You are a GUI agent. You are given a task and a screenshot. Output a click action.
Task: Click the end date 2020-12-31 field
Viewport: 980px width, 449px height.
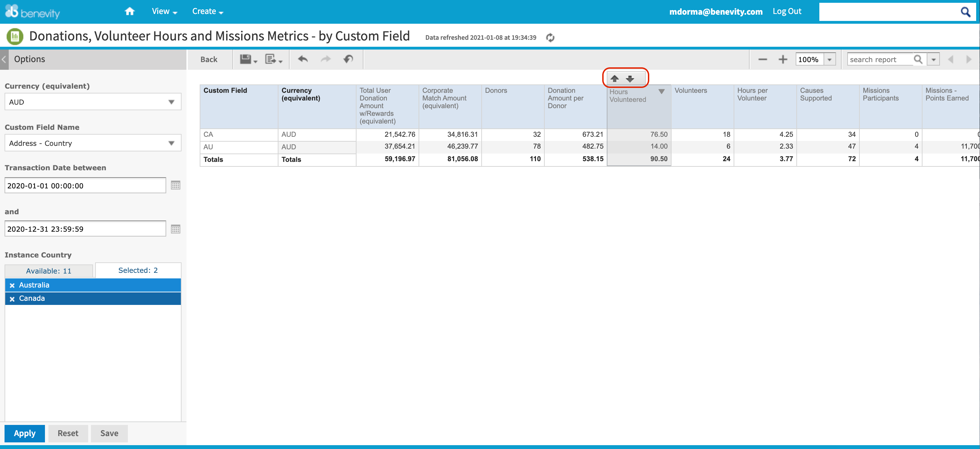[85, 229]
